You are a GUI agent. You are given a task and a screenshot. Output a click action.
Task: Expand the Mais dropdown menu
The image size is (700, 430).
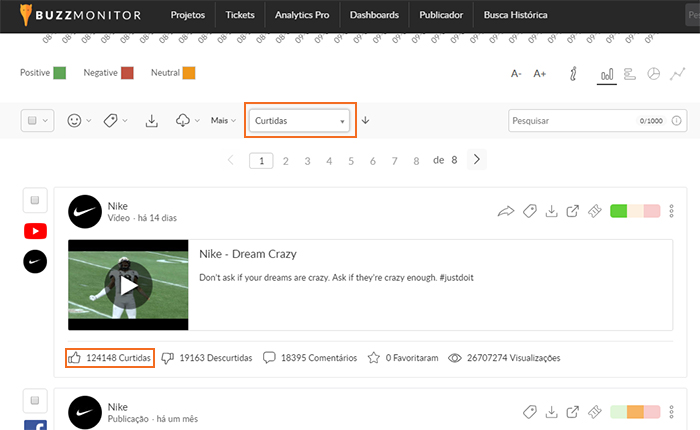click(223, 120)
